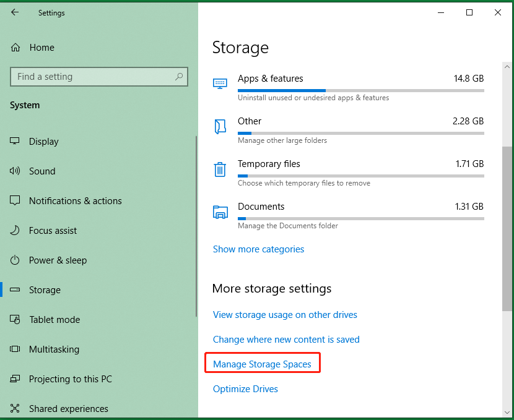Open Sound settings page
Screen dimensions: 514x420
click(x=42, y=171)
